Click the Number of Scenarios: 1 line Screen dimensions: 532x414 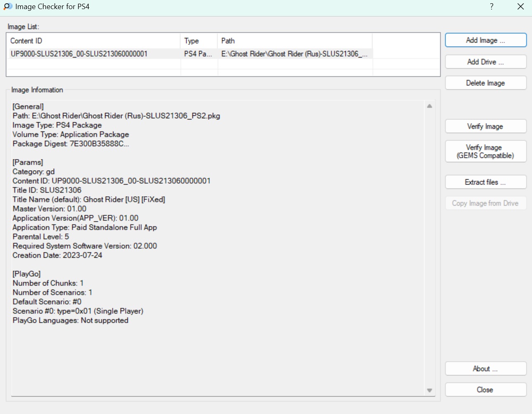pyautogui.click(x=52, y=293)
